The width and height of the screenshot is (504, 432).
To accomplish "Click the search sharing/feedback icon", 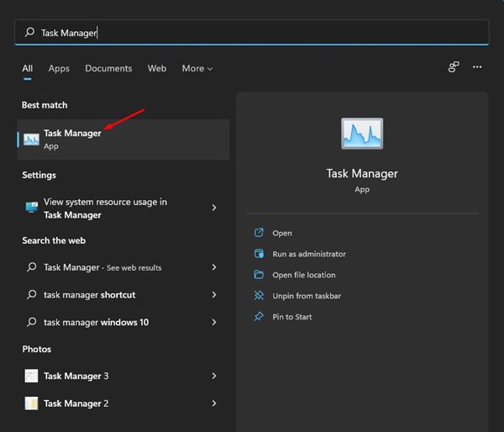I will click(454, 67).
